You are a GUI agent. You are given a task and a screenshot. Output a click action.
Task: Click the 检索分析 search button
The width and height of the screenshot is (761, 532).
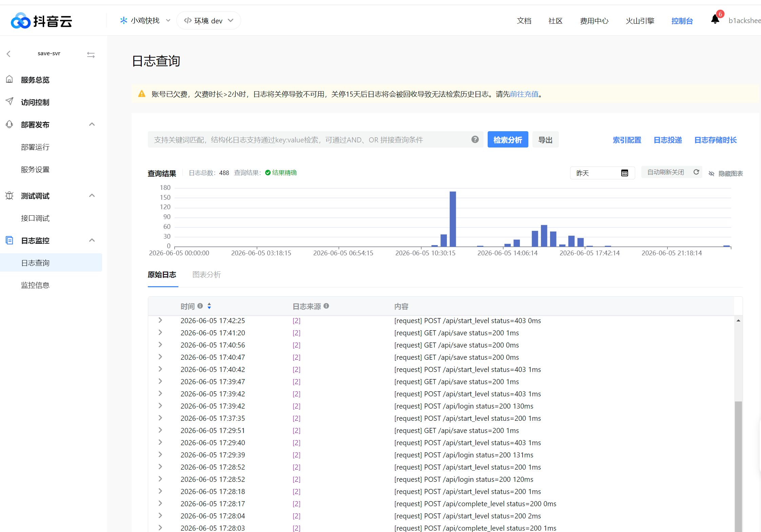click(508, 139)
